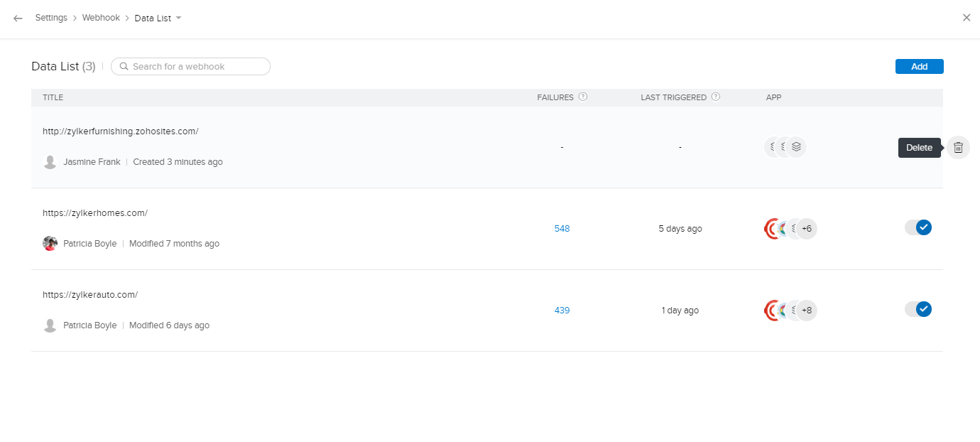Screen dimensions: 980x442
Task: Click the search magnifier icon
Action: pyautogui.click(x=124, y=67)
